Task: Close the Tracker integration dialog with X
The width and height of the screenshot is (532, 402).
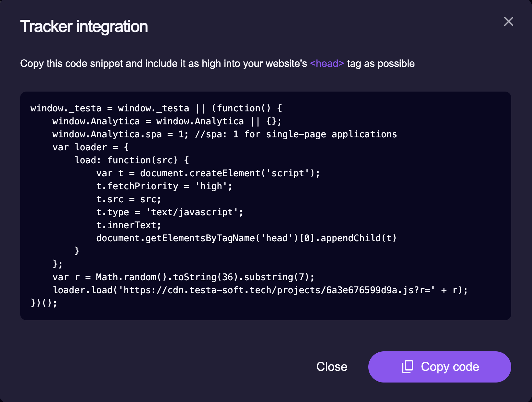Action: tap(508, 21)
